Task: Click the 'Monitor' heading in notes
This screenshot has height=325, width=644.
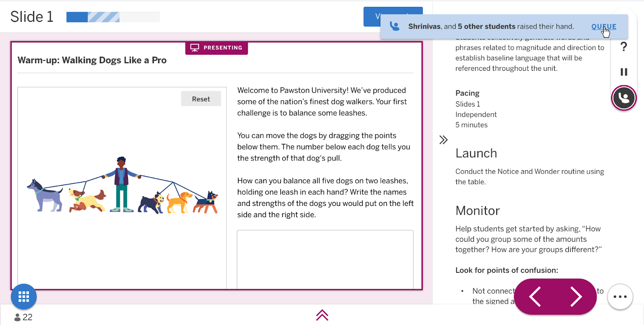Action: click(478, 210)
